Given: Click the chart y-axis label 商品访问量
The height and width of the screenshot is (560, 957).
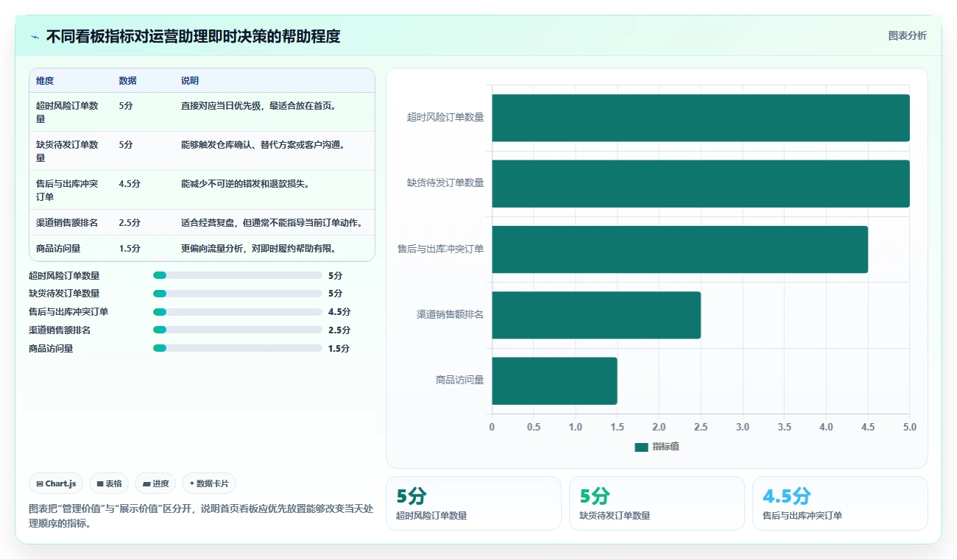Looking at the screenshot, I should pyautogui.click(x=459, y=380).
